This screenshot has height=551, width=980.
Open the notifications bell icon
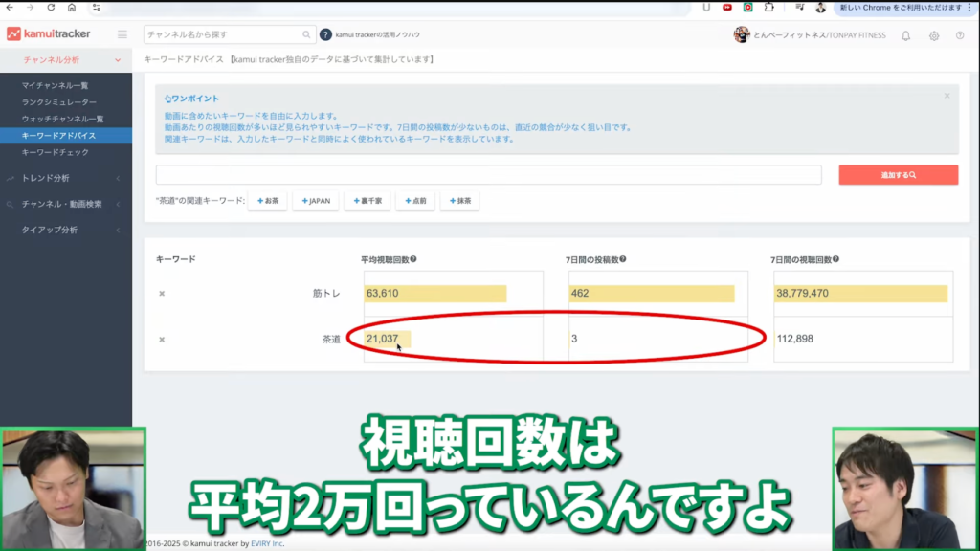(x=905, y=35)
